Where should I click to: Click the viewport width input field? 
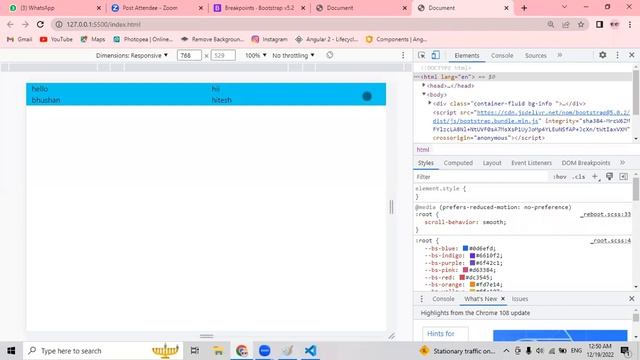[189, 55]
